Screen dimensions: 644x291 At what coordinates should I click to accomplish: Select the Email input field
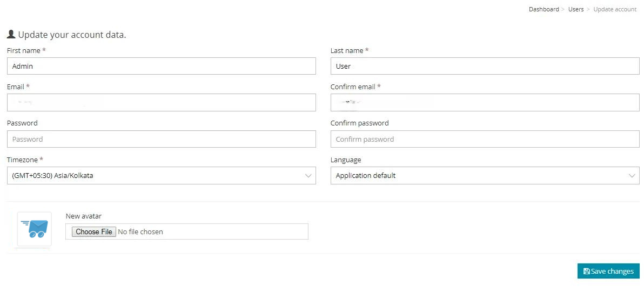point(161,102)
